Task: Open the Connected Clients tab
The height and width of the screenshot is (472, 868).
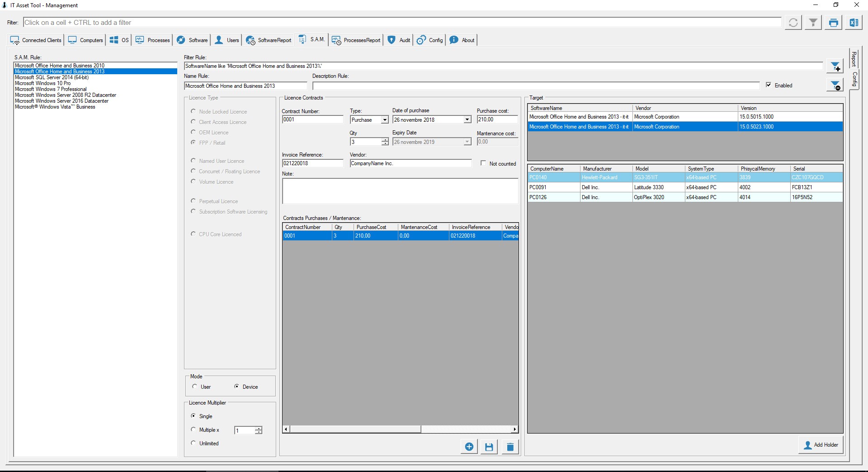Action: tap(36, 40)
